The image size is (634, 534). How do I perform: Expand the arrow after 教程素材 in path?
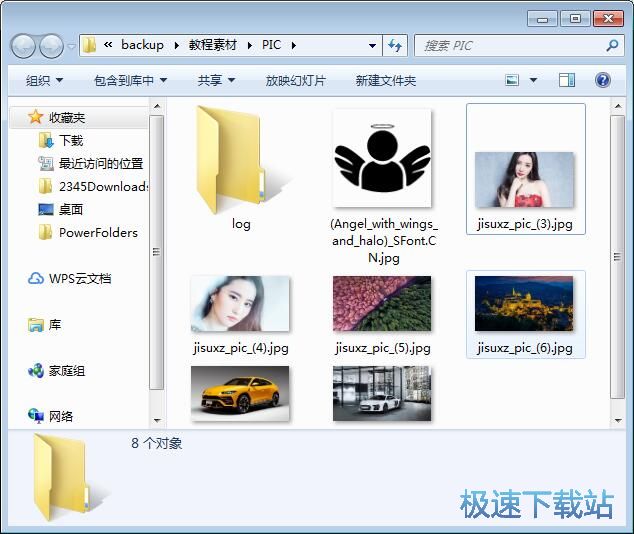[x=250, y=45]
